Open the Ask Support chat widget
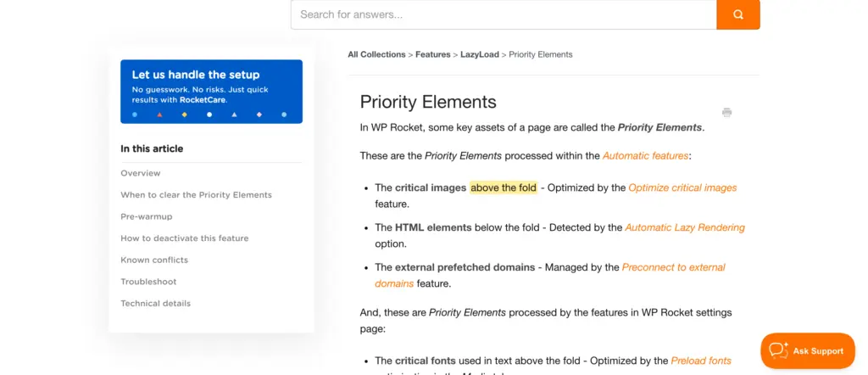The height and width of the screenshot is (375, 868). (x=808, y=350)
